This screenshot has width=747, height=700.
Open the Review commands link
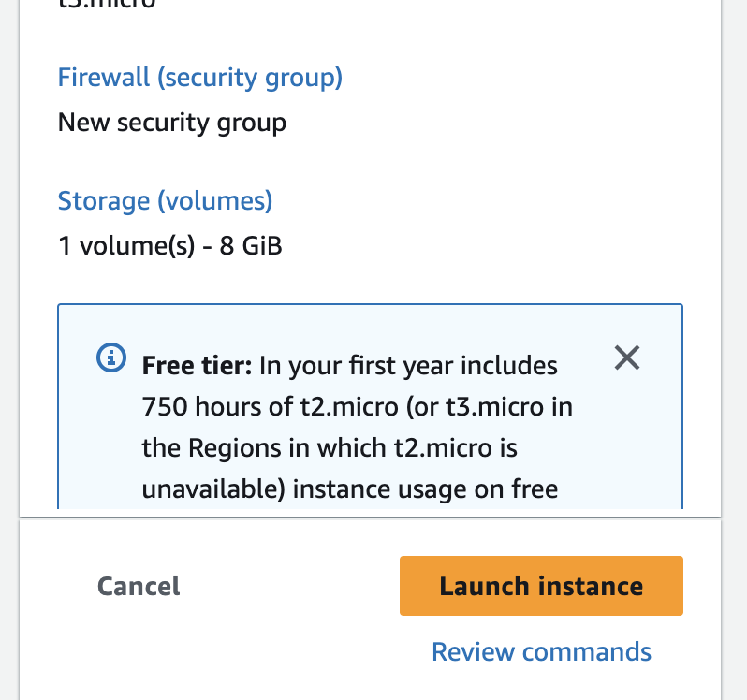541,652
